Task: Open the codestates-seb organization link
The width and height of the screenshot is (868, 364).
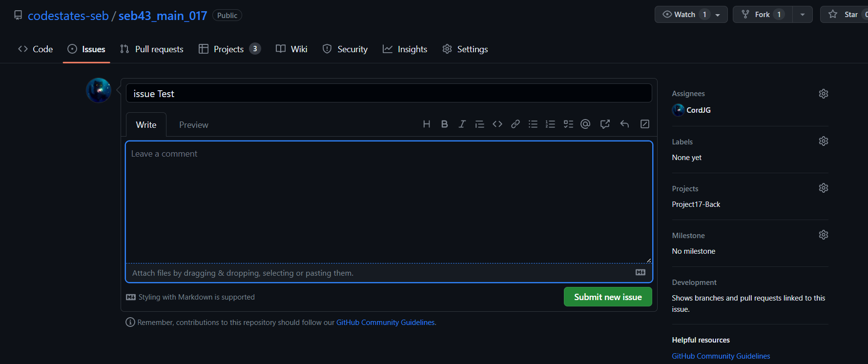Action: (68, 16)
